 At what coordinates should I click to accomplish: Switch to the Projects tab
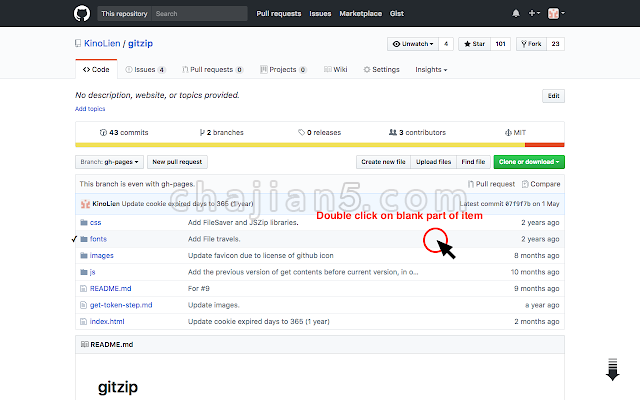coord(283,69)
